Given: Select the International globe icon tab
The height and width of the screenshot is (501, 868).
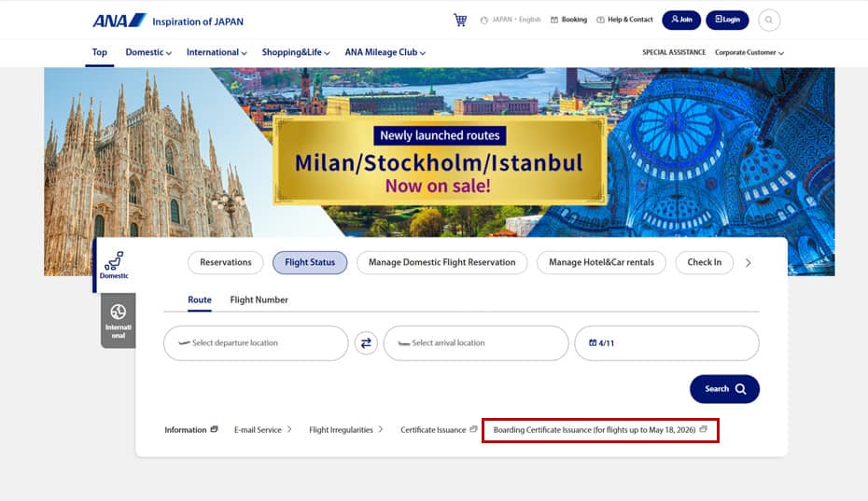Looking at the screenshot, I should [x=118, y=320].
